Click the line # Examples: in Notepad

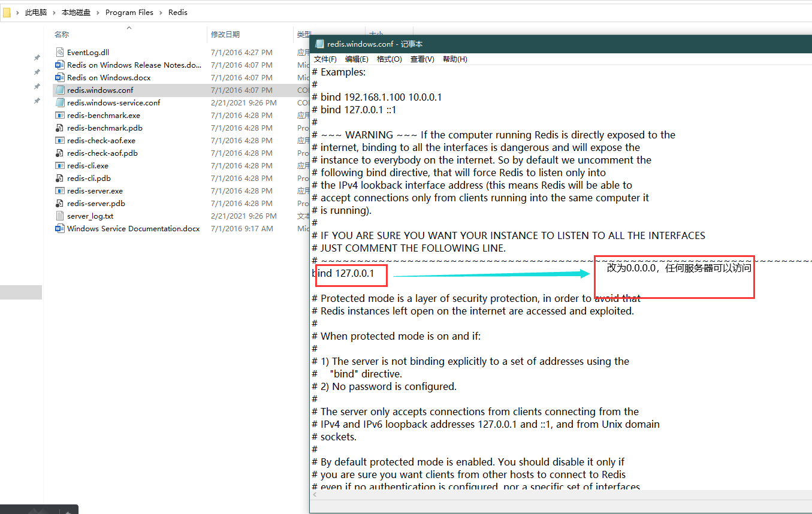339,72
